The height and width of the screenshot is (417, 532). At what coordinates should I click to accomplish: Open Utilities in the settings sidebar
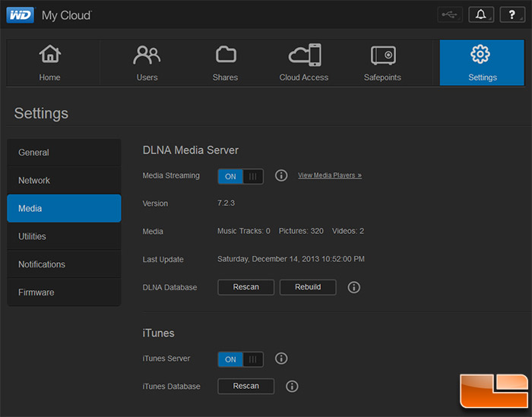pos(64,236)
